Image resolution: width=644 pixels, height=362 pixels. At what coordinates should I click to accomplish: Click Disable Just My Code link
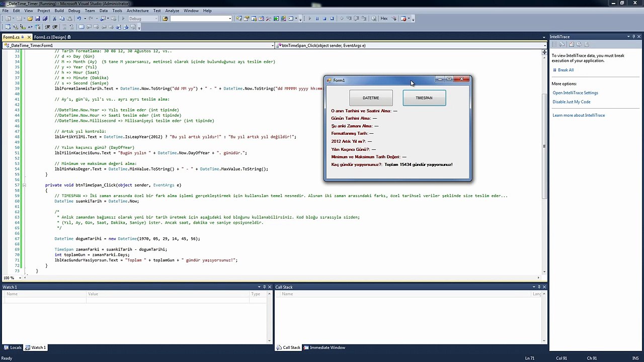[571, 102]
